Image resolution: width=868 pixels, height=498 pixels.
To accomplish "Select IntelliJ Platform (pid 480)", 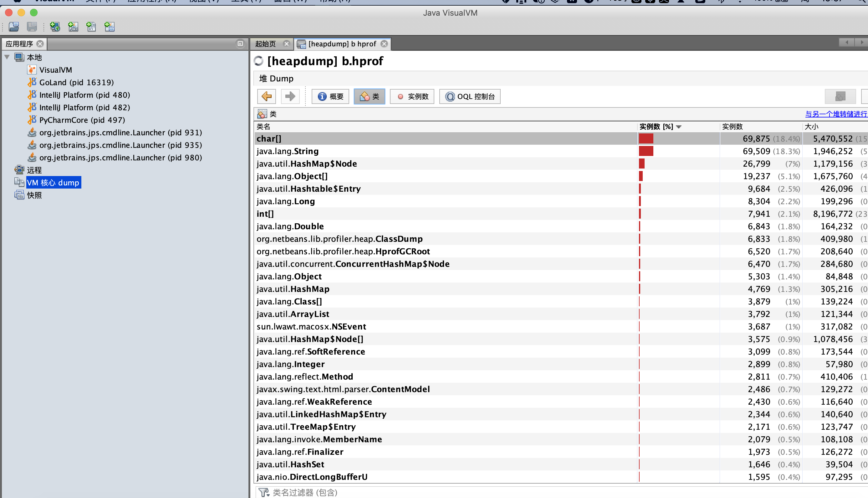I will [x=85, y=95].
